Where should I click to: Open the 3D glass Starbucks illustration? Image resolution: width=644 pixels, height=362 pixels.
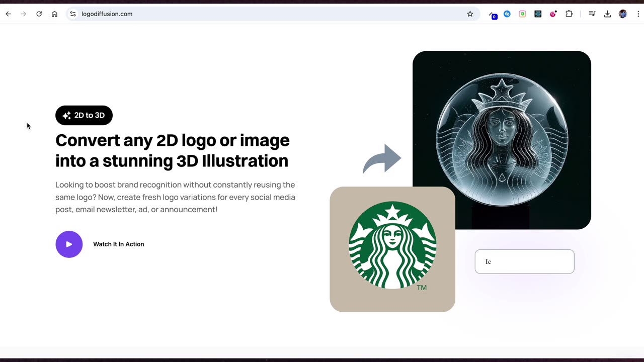click(502, 140)
